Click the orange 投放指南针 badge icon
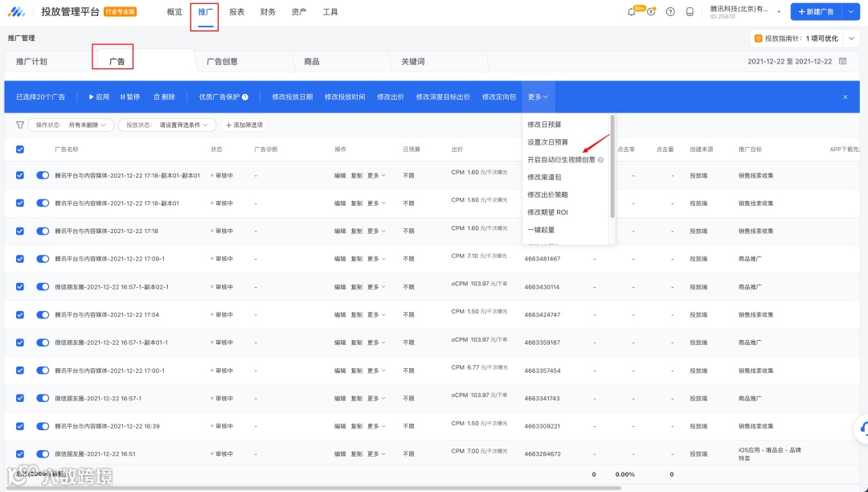 click(x=759, y=39)
